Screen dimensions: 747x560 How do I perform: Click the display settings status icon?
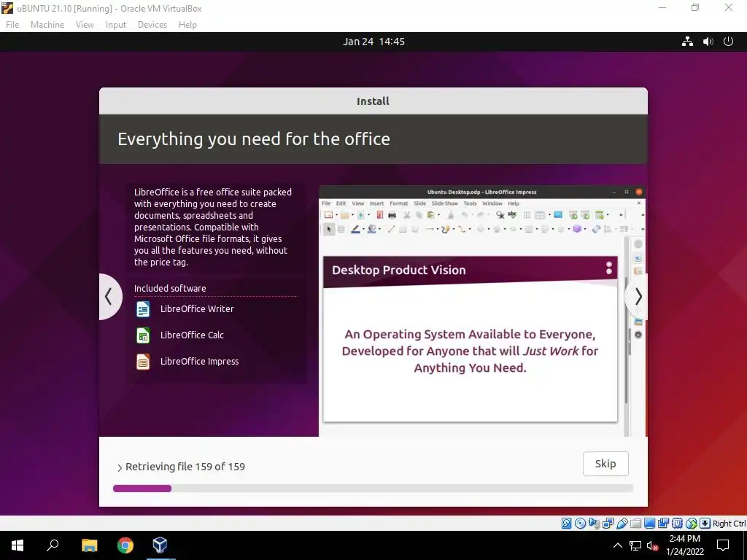649,524
